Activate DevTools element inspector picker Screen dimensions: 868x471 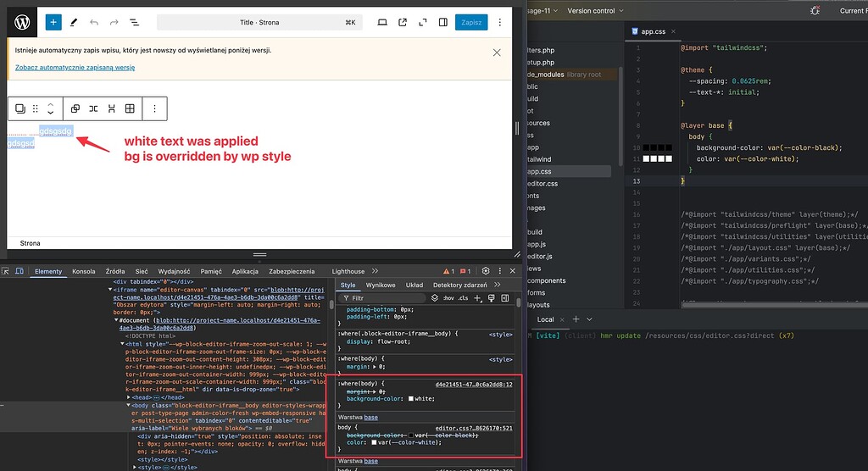pyautogui.click(x=6, y=271)
